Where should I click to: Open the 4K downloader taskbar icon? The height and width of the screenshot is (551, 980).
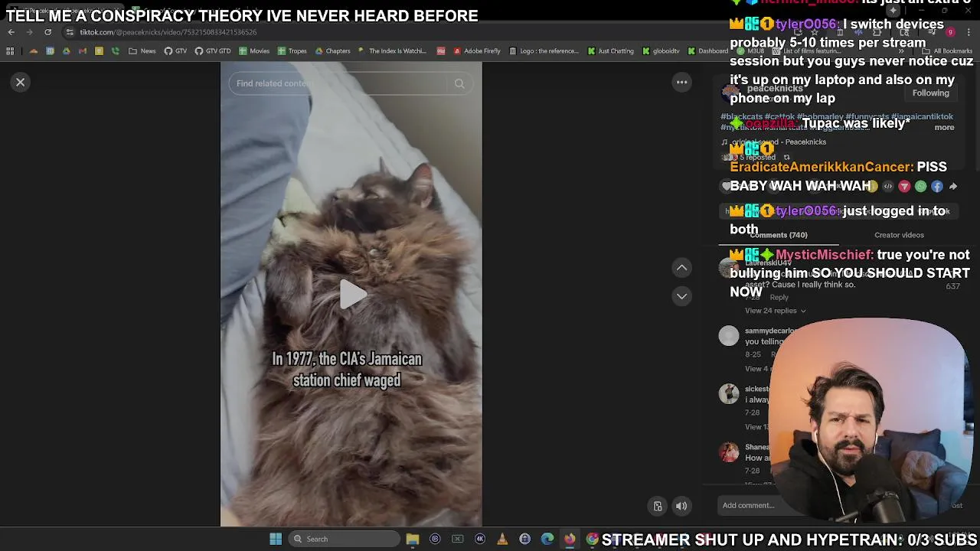click(480, 539)
